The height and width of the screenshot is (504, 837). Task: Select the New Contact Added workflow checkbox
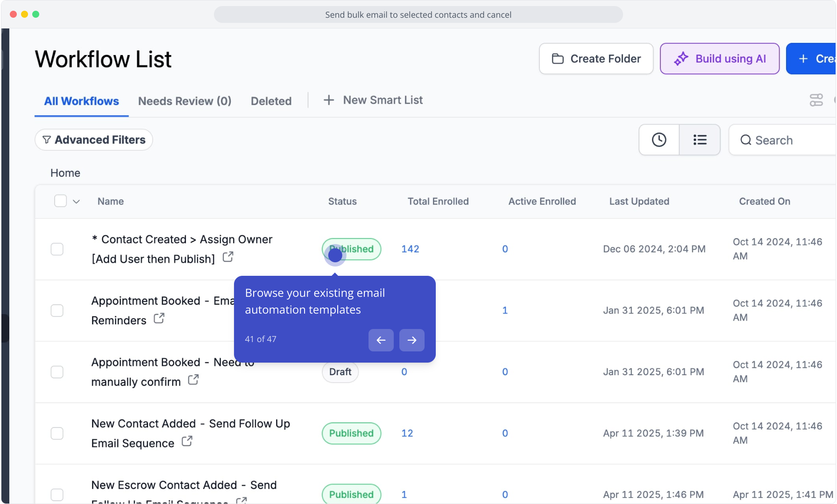(57, 434)
